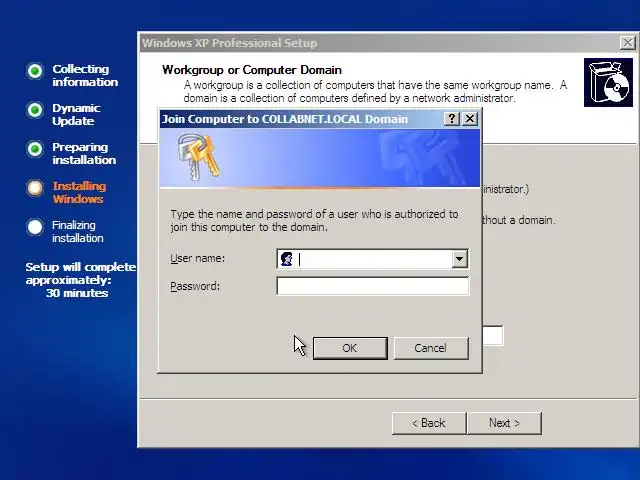Screen dimensions: 640x480
Task: Click Next in the Setup wizard
Action: 504,423
